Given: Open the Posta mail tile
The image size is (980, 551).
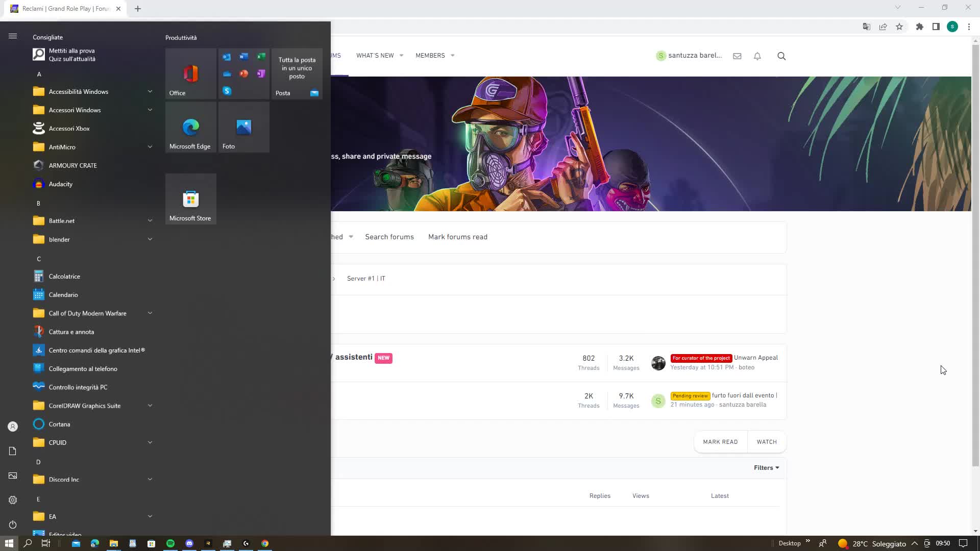Looking at the screenshot, I should [297, 73].
